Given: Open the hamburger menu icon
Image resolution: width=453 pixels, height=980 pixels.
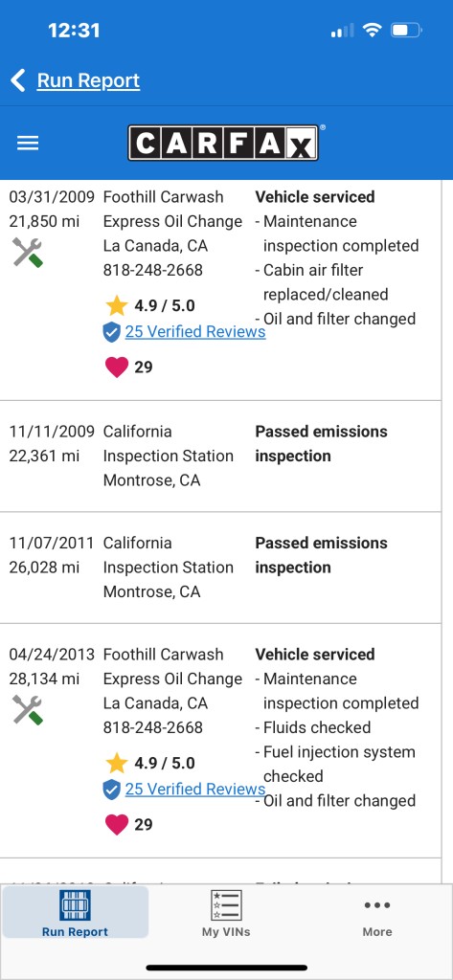Looking at the screenshot, I should click(28, 144).
